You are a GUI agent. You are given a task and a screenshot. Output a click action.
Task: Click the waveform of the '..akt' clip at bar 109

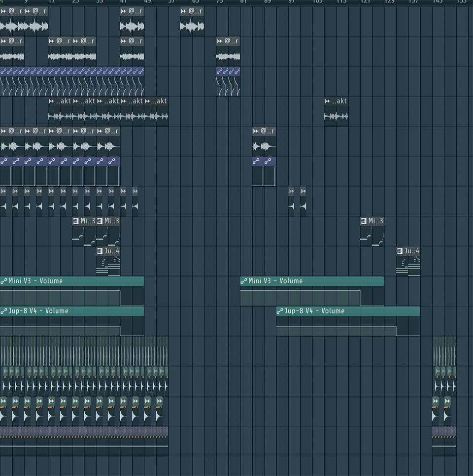[x=336, y=116]
